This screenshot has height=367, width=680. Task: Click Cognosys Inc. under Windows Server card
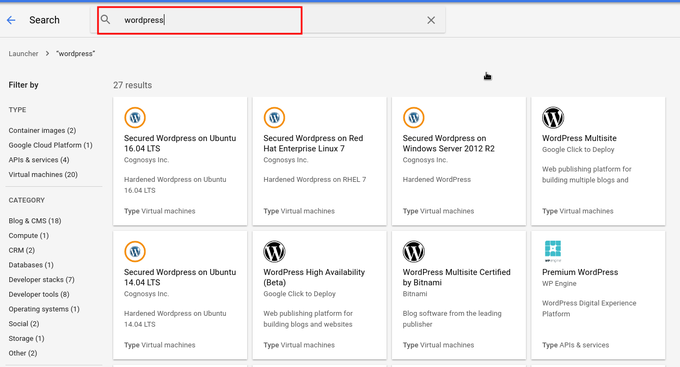pos(425,160)
